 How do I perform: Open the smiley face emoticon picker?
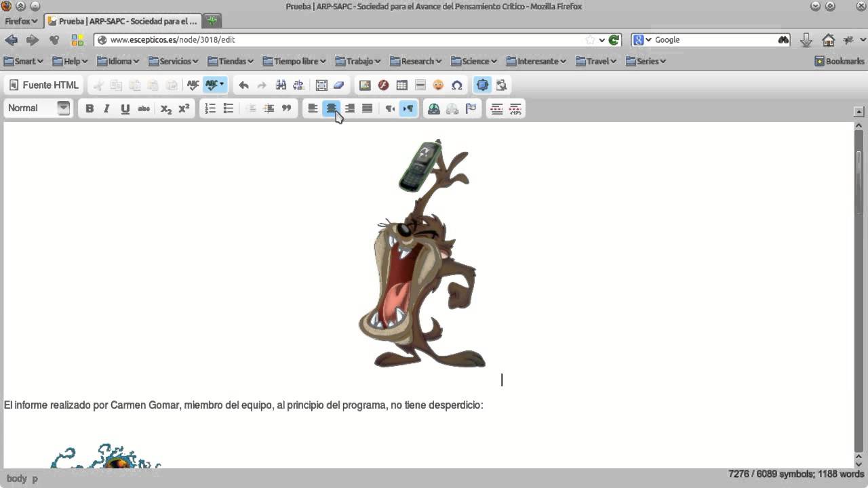pos(438,85)
